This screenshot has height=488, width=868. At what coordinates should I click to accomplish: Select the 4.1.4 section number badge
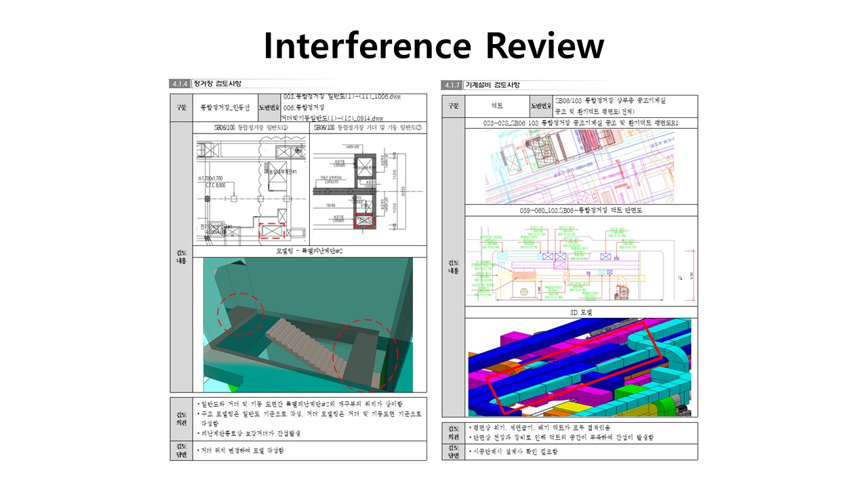click(x=179, y=85)
